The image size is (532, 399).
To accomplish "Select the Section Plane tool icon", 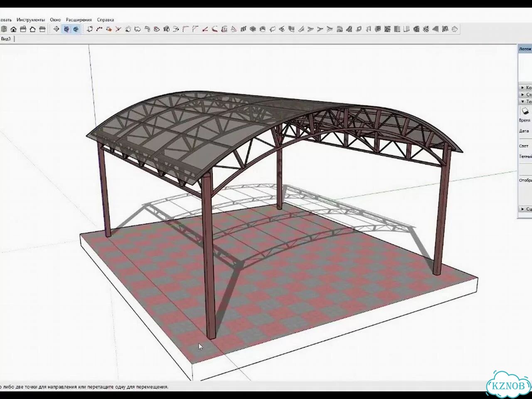I will pyautogui.click(x=57, y=29).
